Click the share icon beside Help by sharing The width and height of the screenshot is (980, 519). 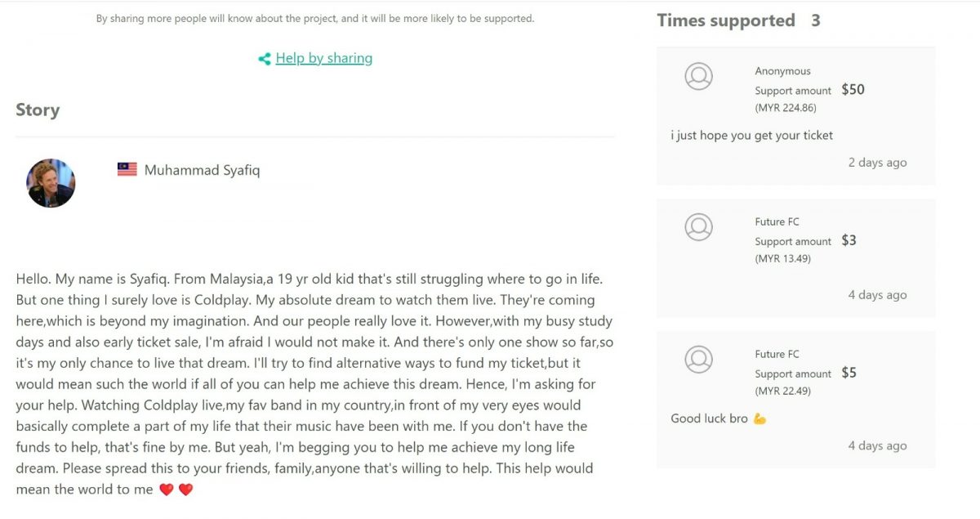[x=265, y=59]
